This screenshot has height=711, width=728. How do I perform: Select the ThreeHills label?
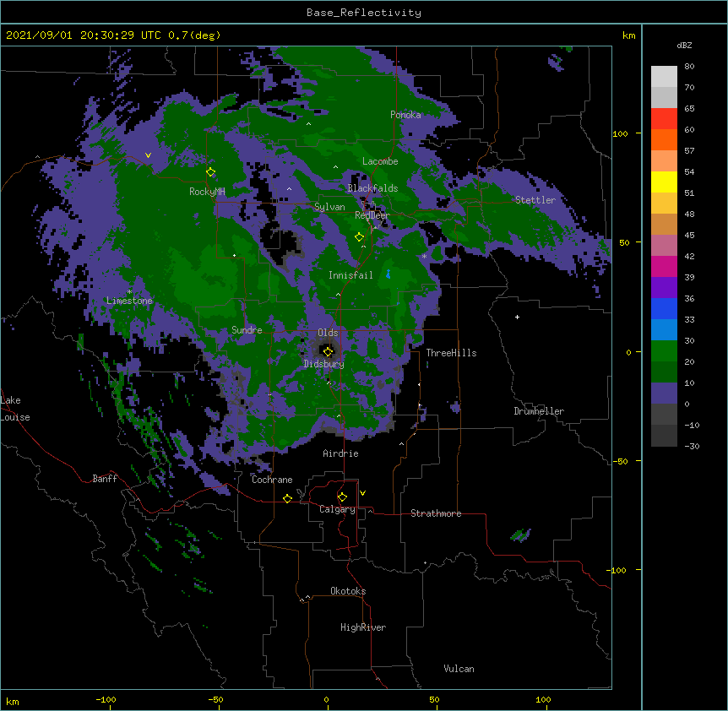tap(451, 353)
